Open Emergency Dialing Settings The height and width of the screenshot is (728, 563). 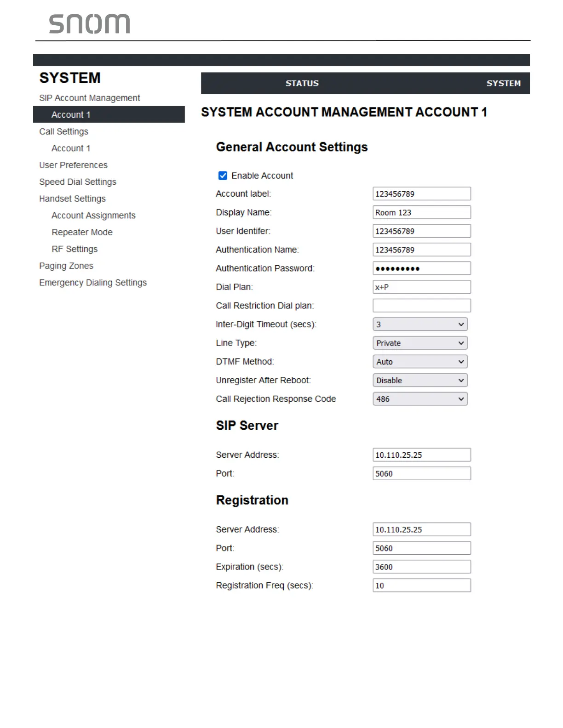[93, 283]
